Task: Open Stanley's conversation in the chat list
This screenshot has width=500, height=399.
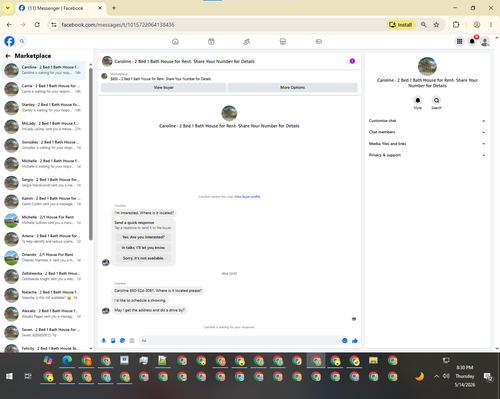Action: point(44,107)
